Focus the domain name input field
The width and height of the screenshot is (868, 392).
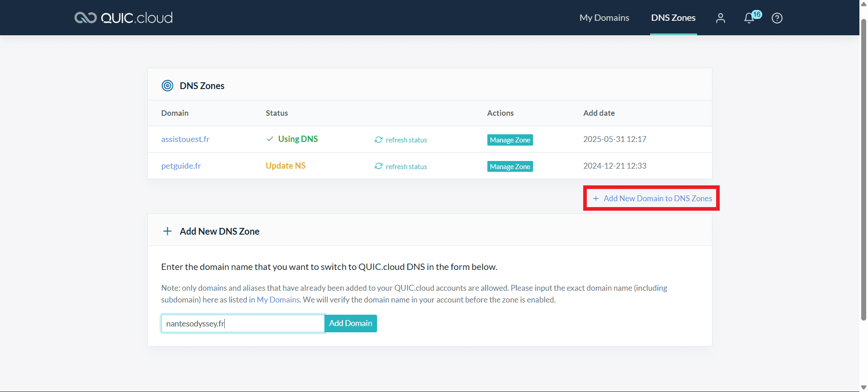pyautogui.click(x=243, y=324)
